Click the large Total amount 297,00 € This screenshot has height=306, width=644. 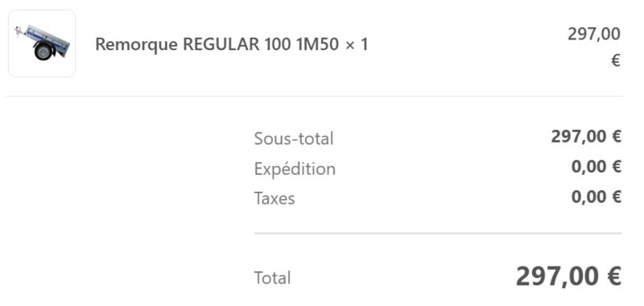[568, 276]
